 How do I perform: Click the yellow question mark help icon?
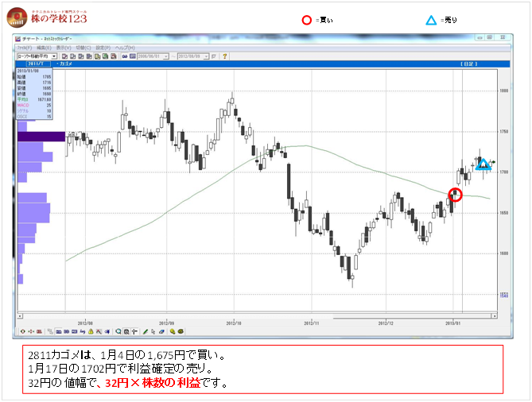click(x=225, y=56)
